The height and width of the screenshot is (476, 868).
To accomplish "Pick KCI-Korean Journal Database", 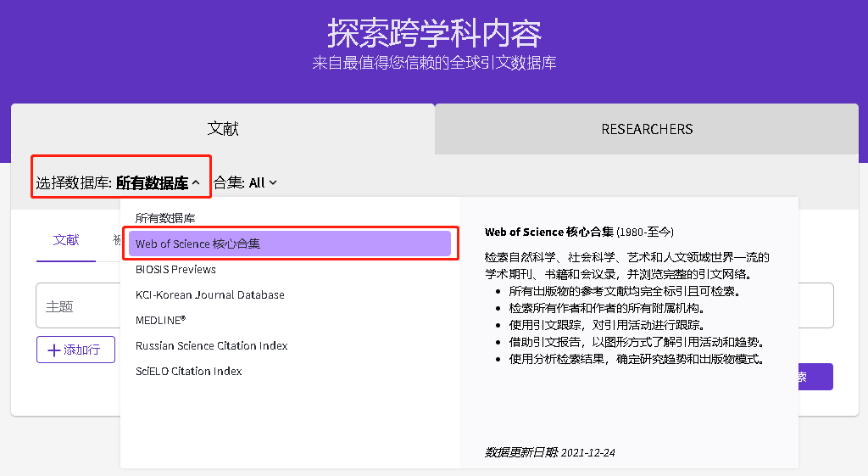I will 210,294.
